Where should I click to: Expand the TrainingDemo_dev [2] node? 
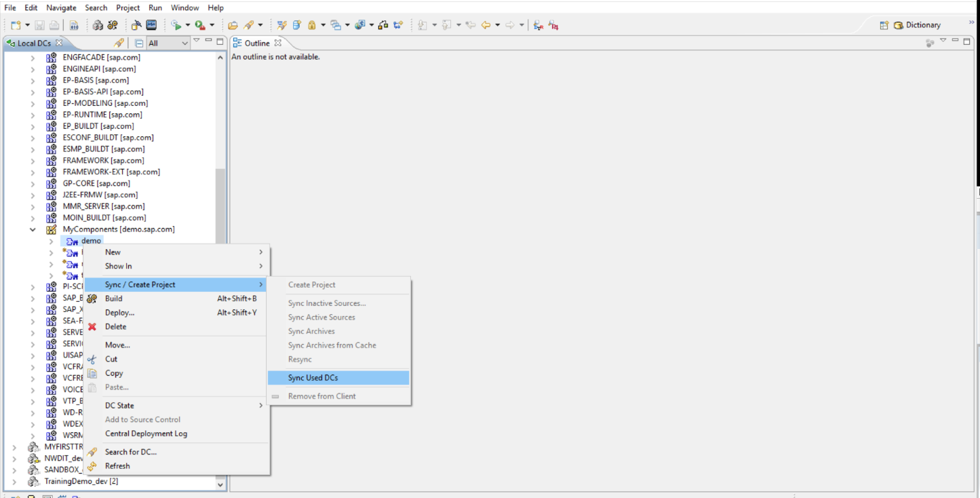point(14,481)
